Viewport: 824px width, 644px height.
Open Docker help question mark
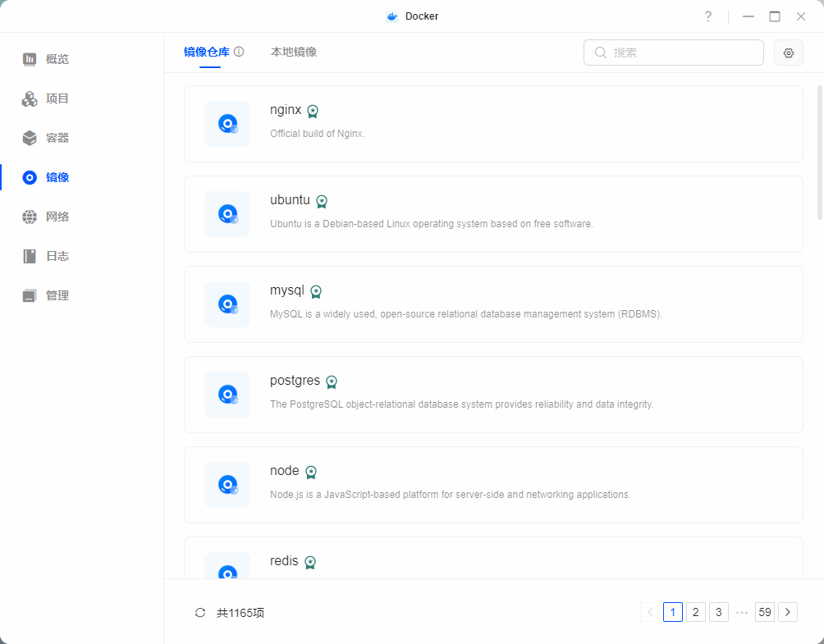click(x=708, y=16)
